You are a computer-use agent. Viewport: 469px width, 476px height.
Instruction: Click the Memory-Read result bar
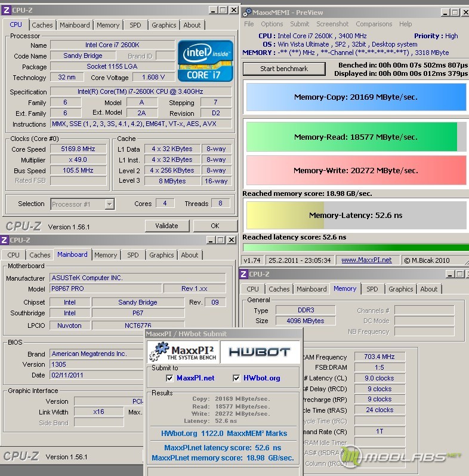356,137
